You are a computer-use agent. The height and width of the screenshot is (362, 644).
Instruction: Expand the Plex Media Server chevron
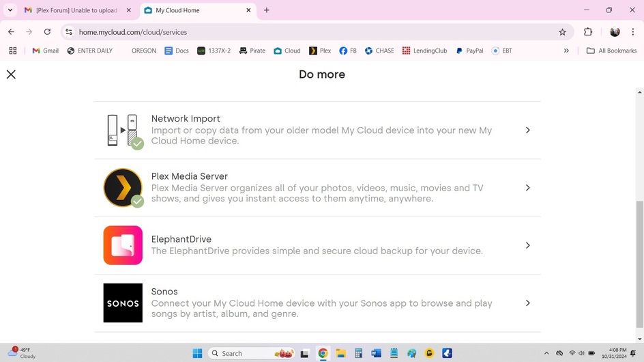[x=528, y=188]
